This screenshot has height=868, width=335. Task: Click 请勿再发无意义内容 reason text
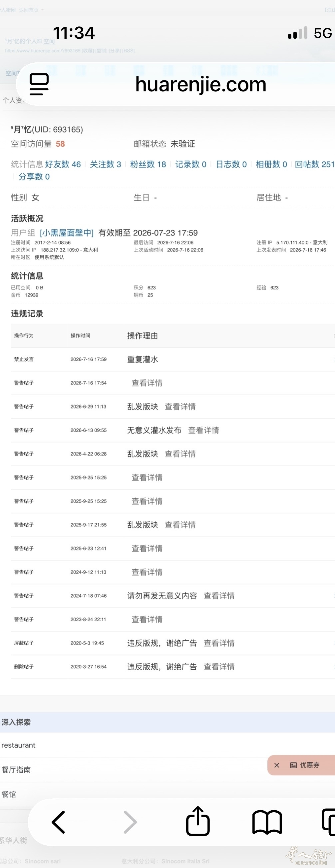(162, 596)
